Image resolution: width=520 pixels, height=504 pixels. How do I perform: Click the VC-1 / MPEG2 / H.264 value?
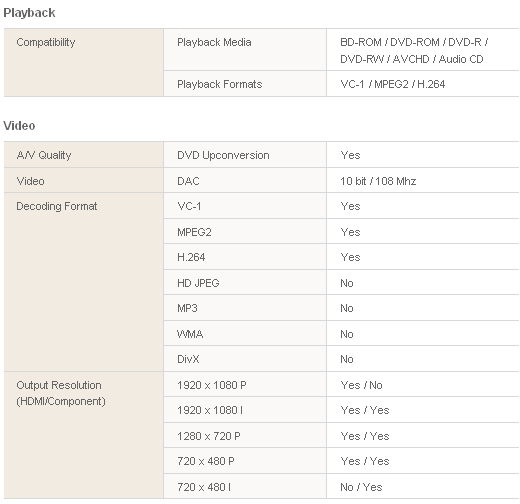[x=392, y=84]
